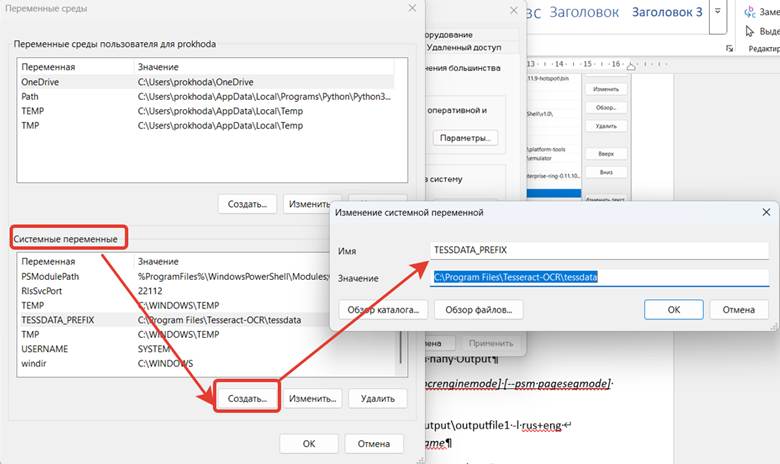Switch to the Оборудование tab
The height and width of the screenshot is (464, 780).
[x=449, y=35]
